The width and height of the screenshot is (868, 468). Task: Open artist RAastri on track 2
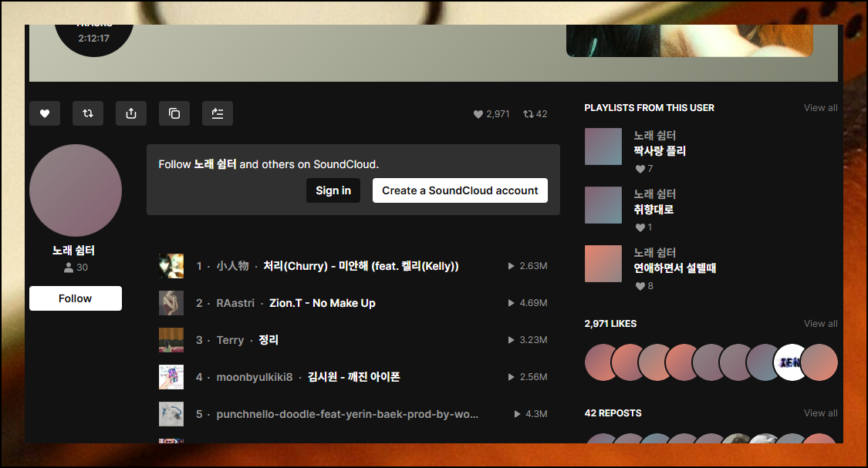(235, 303)
